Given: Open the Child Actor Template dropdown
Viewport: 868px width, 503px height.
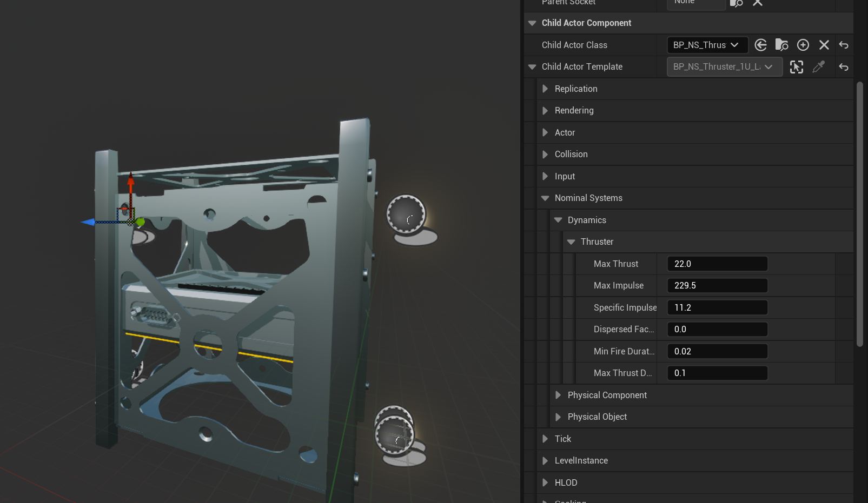Looking at the screenshot, I should [x=724, y=67].
